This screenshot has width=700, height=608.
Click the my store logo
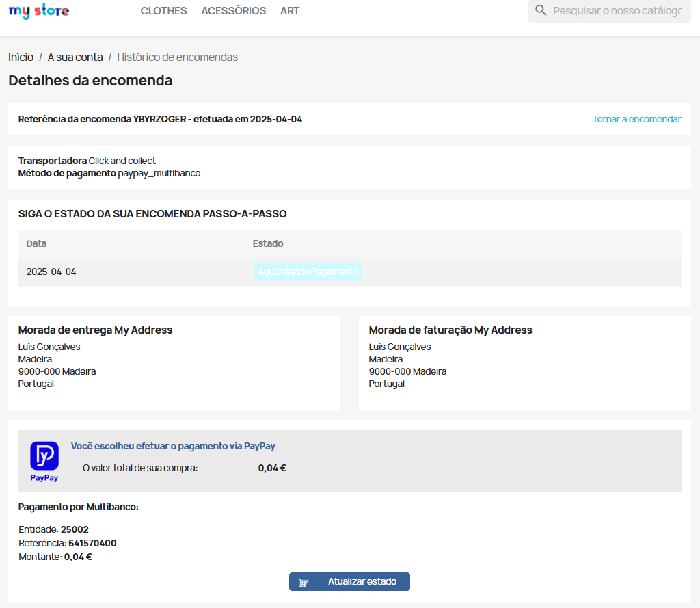[38, 11]
